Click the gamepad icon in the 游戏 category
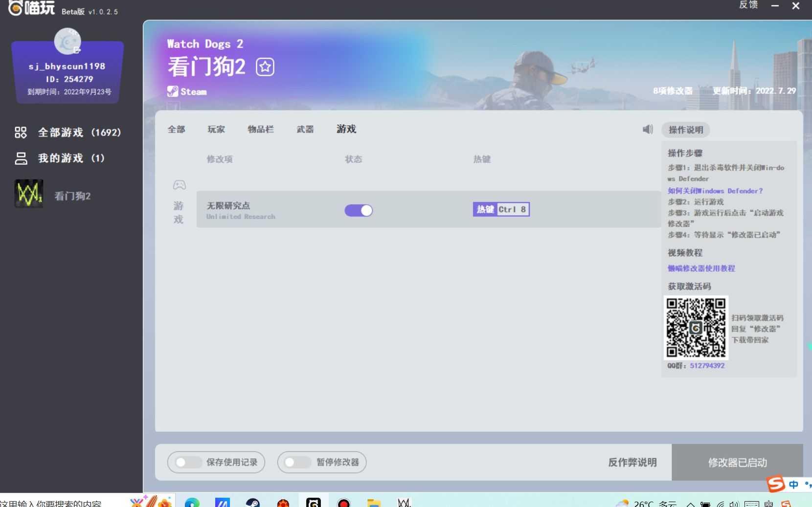The image size is (812, 507). [x=180, y=185]
